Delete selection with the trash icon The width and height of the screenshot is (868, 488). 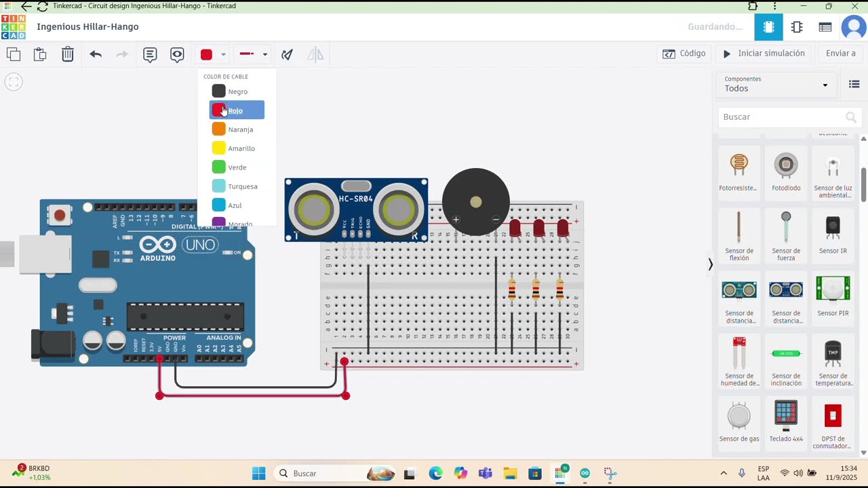point(68,54)
